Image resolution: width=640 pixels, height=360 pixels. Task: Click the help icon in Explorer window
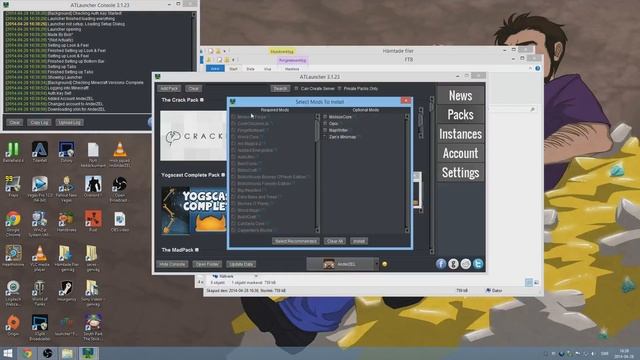[x=538, y=68]
